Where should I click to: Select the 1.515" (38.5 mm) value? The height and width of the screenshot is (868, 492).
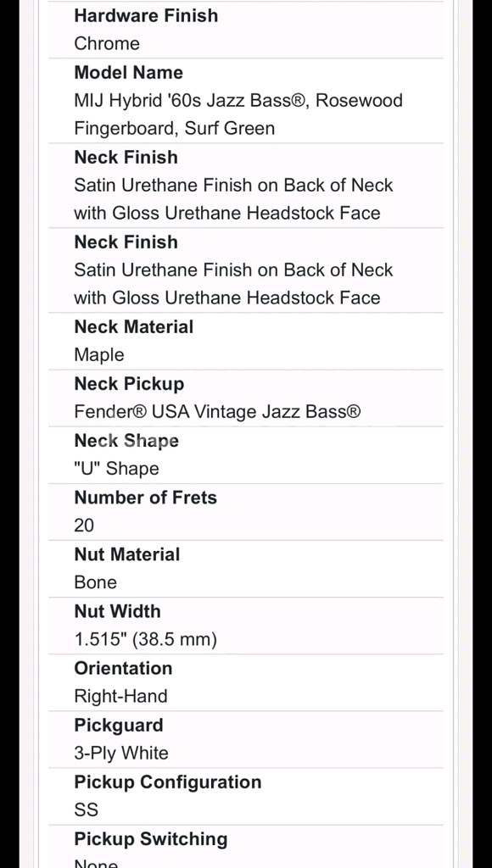pyautogui.click(x=146, y=641)
